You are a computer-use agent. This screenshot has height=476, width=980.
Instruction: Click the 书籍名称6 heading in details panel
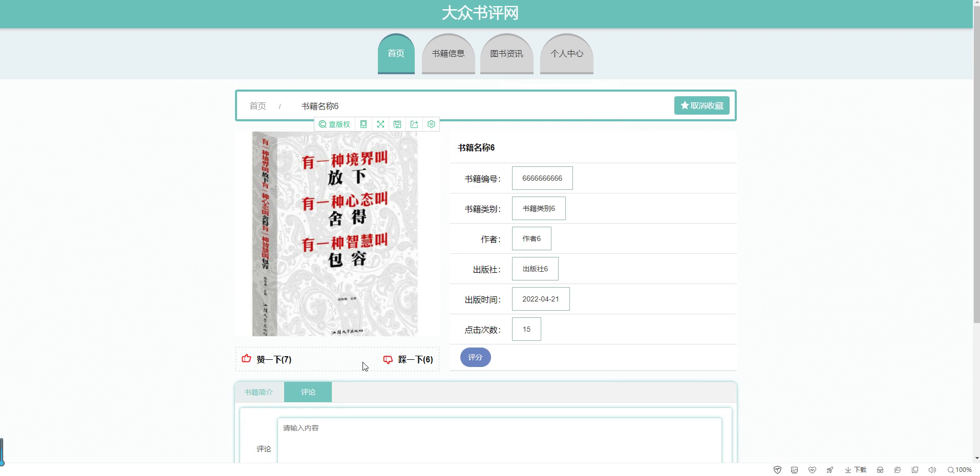[x=476, y=148]
